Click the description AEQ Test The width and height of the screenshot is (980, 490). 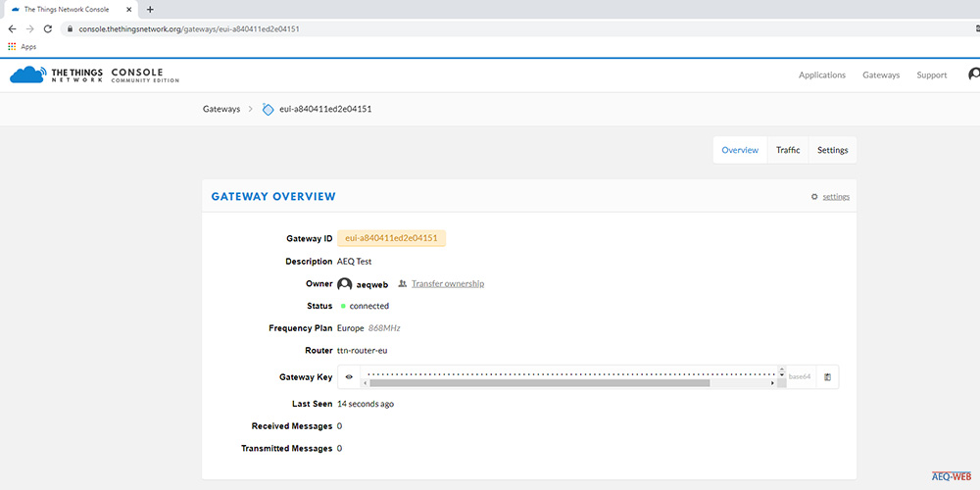click(x=355, y=262)
